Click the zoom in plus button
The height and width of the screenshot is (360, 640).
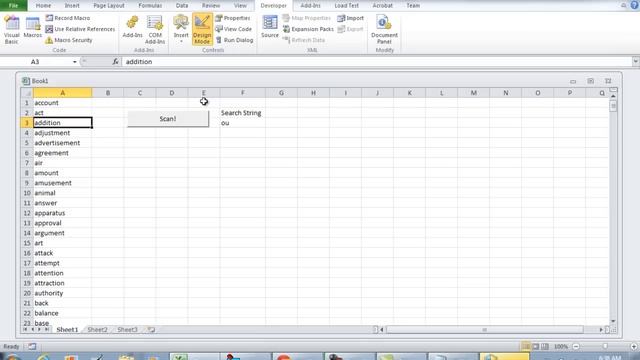click(x=634, y=347)
